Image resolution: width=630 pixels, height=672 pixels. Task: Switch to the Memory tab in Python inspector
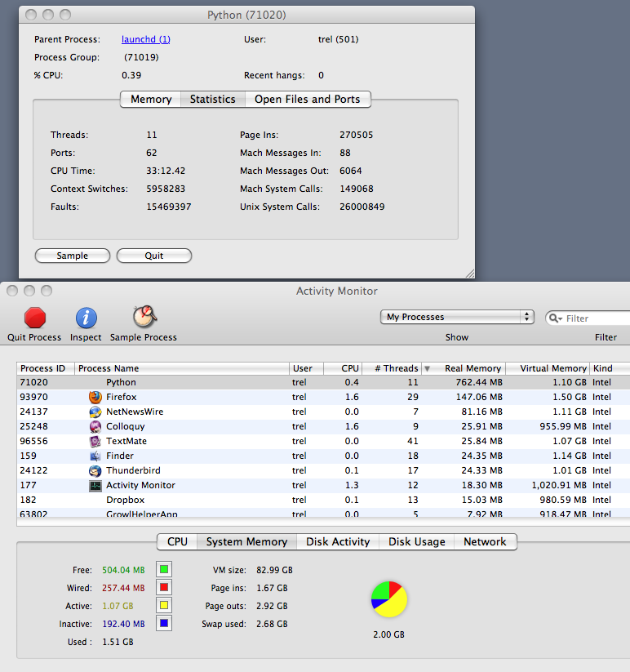151,99
